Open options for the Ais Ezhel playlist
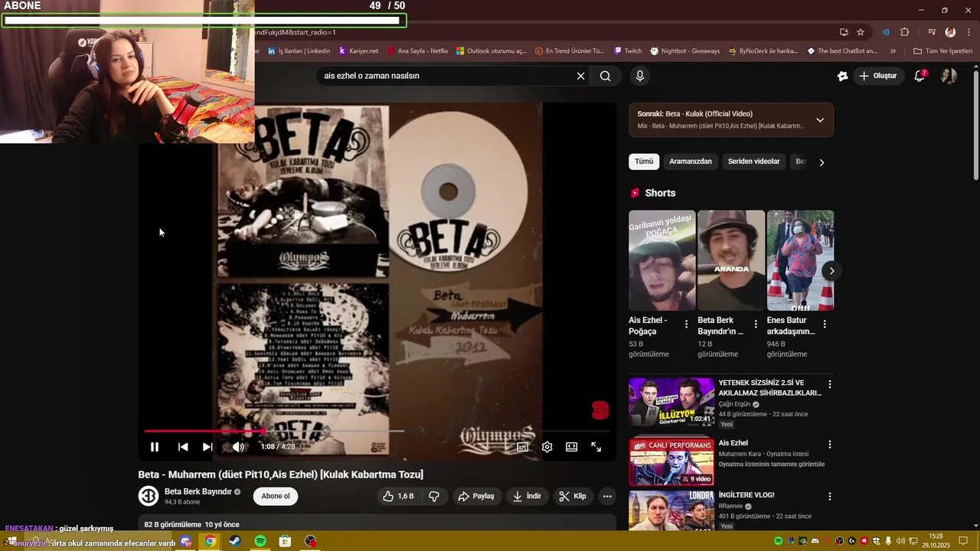The image size is (980, 551). [x=829, y=445]
